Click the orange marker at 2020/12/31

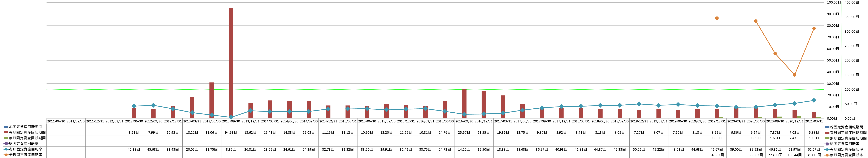pyautogui.click(x=795, y=75)
